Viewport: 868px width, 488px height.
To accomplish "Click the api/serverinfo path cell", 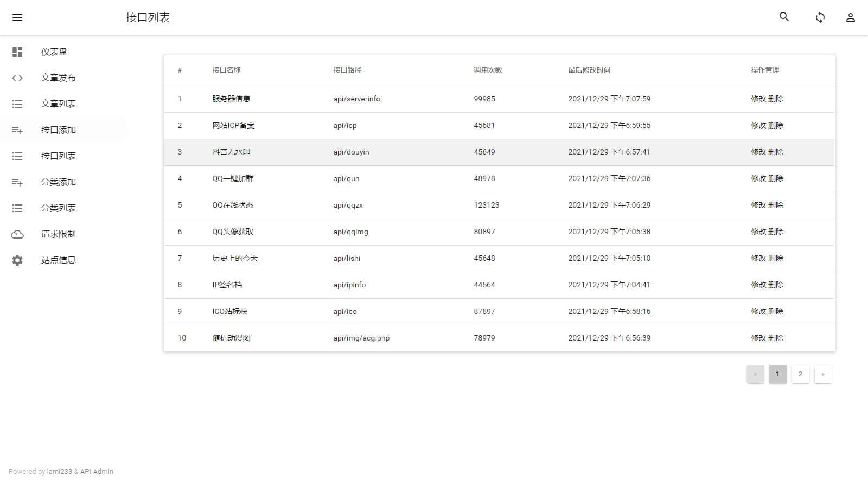I will coord(357,99).
